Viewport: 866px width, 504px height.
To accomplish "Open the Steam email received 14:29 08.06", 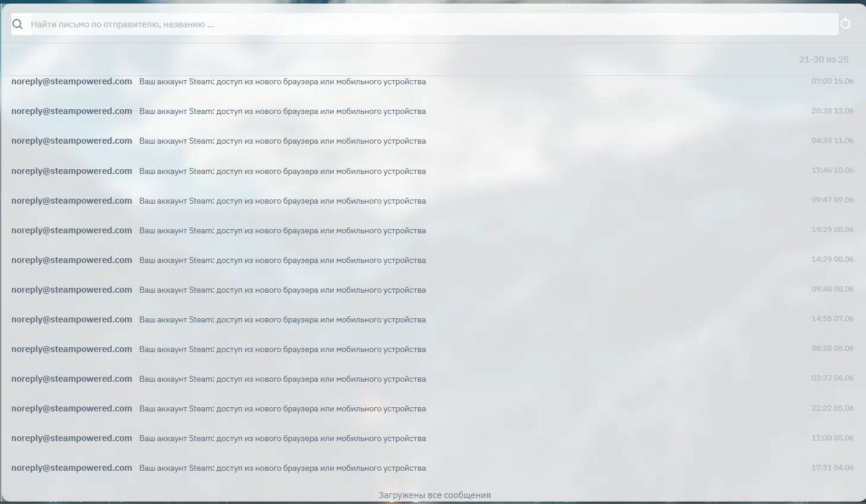I will tap(432, 260).
